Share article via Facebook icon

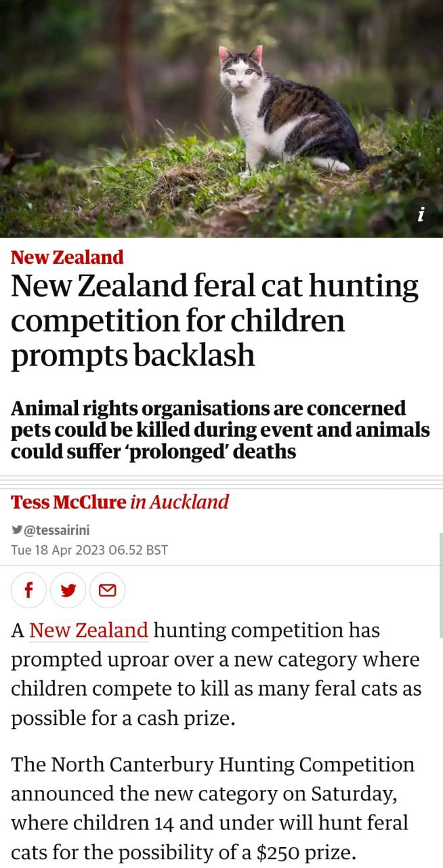28,590
